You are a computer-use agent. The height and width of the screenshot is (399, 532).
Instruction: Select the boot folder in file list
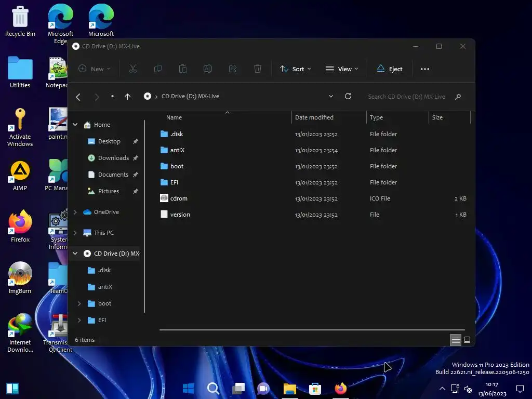pos(177,166)
